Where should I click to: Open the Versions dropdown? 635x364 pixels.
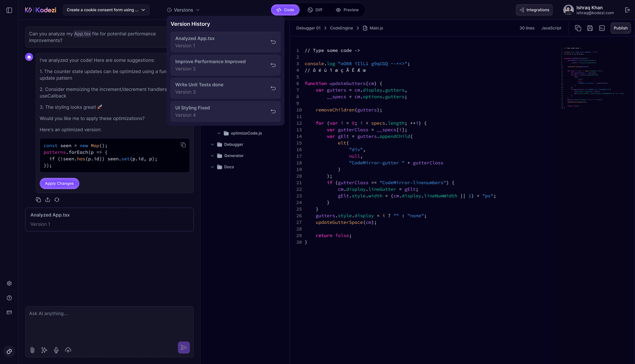pos(183,10)
